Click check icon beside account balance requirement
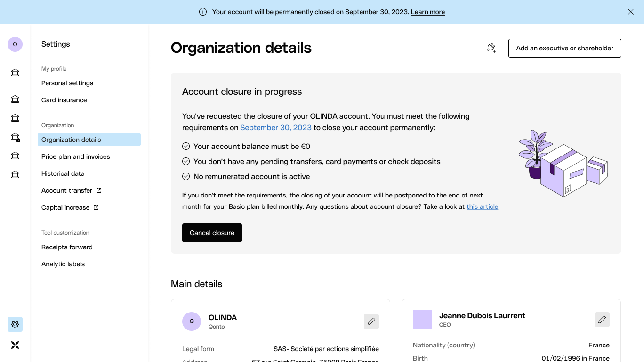This screenshot has height=362, width=644. pyautogui.click(x=186, y=146)
